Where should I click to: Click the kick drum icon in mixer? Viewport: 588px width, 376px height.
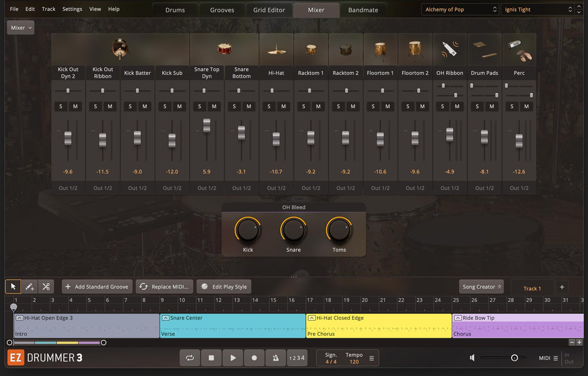[120, 49]
